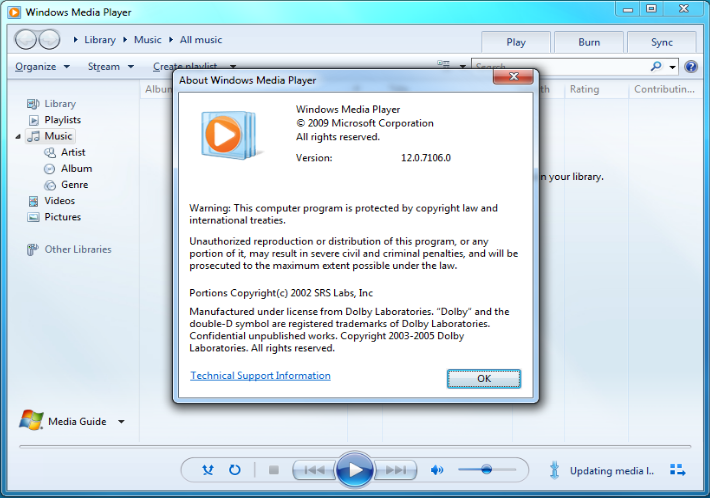Close the About Windows Media Player dialog
Viewport: 710px width, 498px height.
[513, 77]
